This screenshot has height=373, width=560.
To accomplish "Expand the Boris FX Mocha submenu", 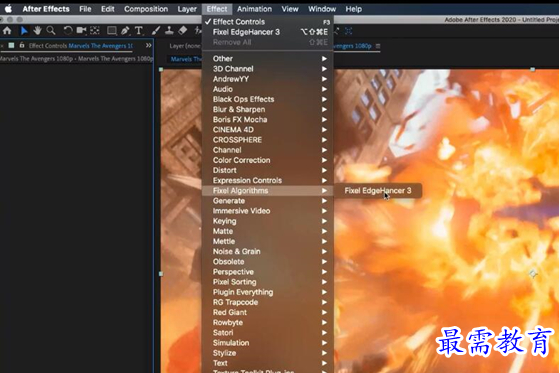I will coord(268,119).
